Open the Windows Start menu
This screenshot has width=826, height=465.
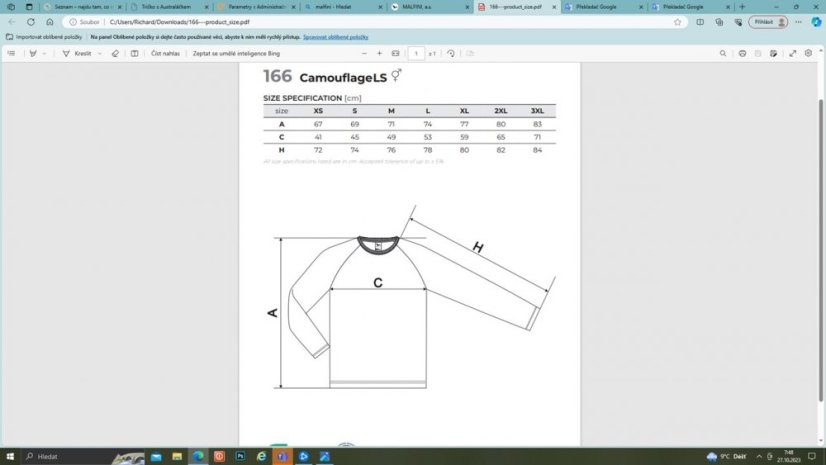point(10,456)
